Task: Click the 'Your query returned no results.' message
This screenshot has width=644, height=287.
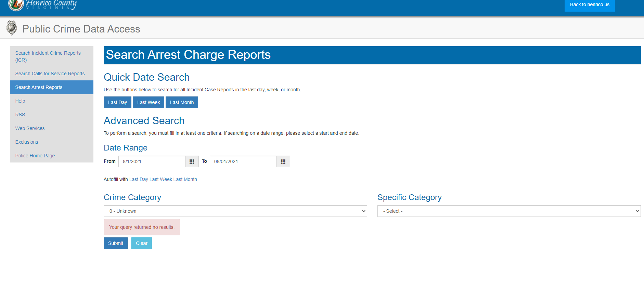Action: pyautogui.click(x=142, y=227)
